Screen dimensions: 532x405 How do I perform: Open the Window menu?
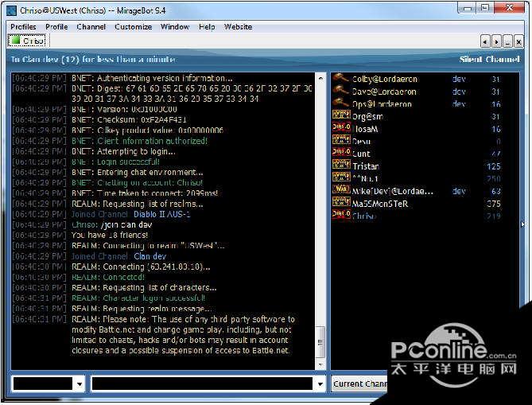175,27
